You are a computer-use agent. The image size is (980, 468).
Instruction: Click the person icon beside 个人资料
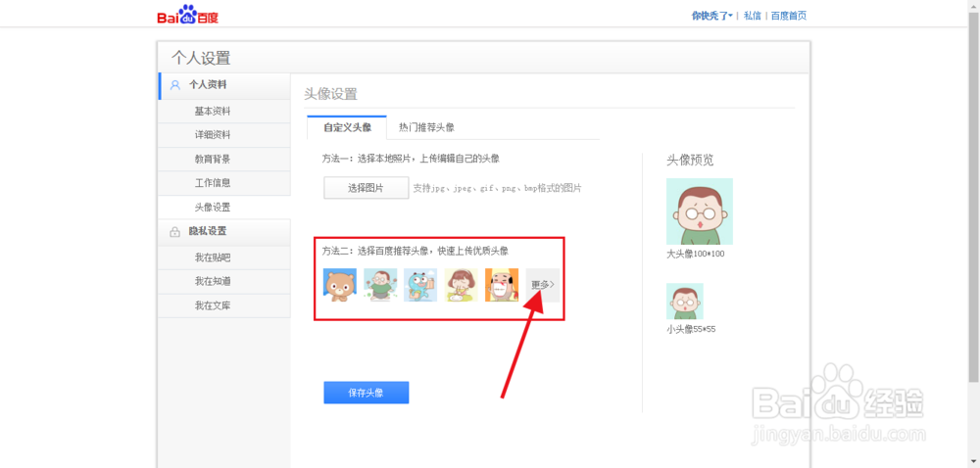[x=175, y=85]
